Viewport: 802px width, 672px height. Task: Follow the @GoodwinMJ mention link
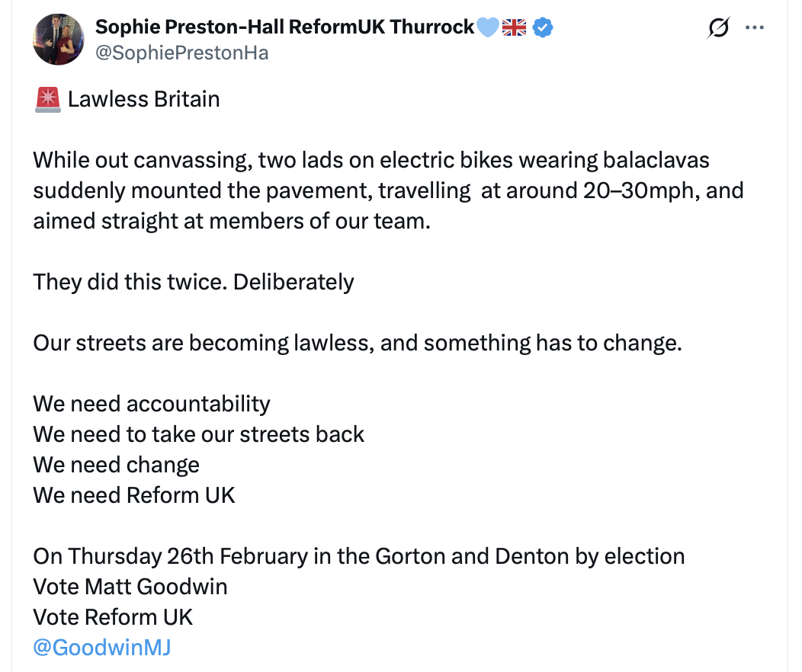click(x=102, y=648)
